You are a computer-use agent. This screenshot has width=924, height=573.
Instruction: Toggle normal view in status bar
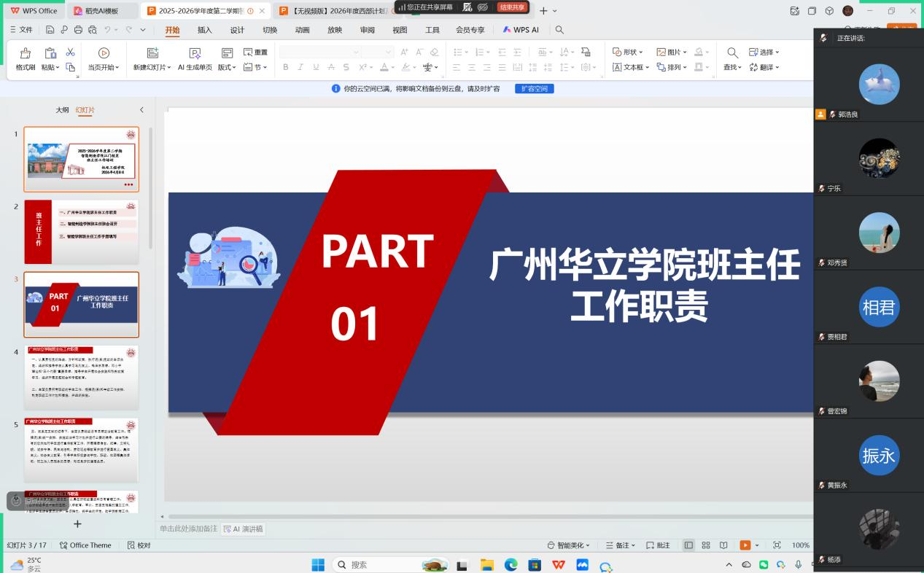pos(688,545)
